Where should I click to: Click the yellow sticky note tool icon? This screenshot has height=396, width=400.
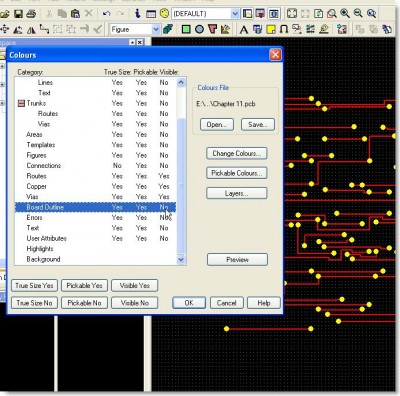click(271, 30)
